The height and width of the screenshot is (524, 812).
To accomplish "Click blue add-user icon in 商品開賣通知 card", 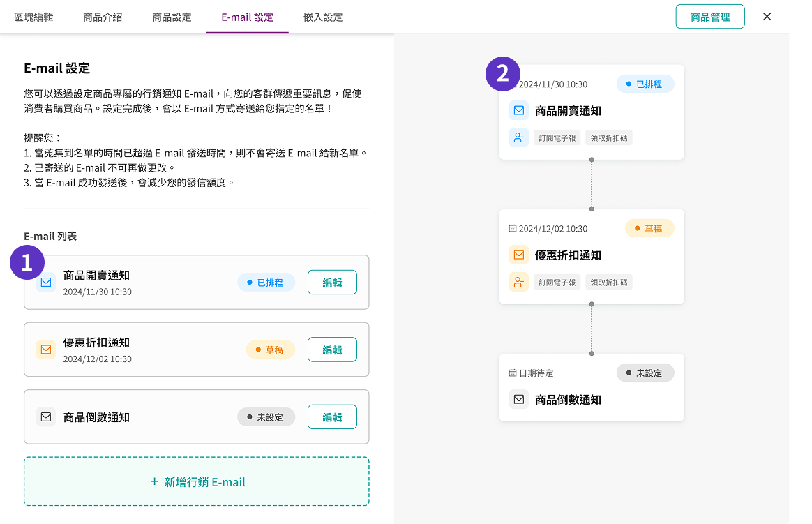I will [x=518, y=138].
